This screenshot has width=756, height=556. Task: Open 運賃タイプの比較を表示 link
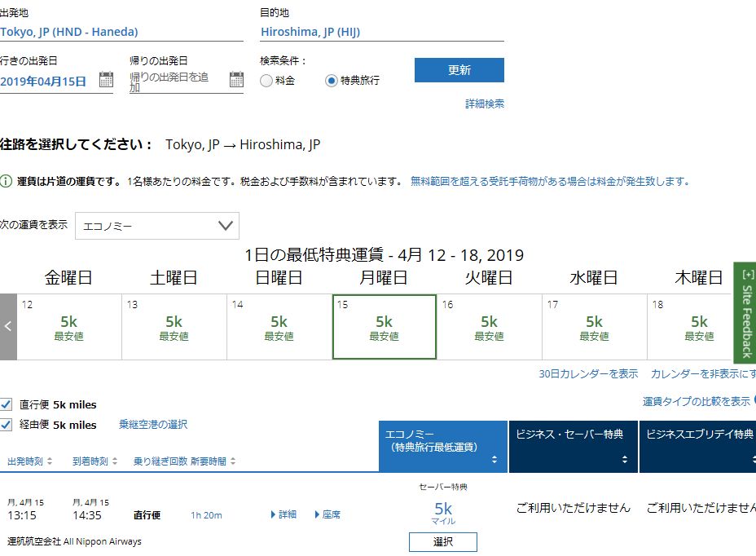point(697,402)
